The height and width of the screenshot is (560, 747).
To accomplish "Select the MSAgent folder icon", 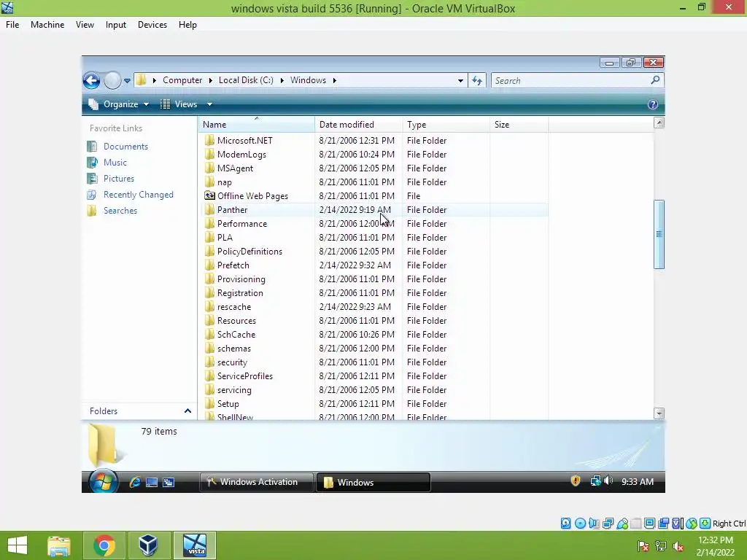I will [x=209, y=168].
